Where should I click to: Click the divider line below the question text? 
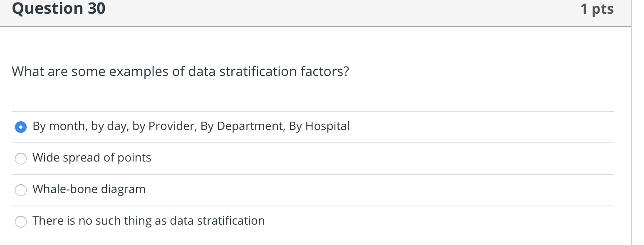(x=312, y=110)
